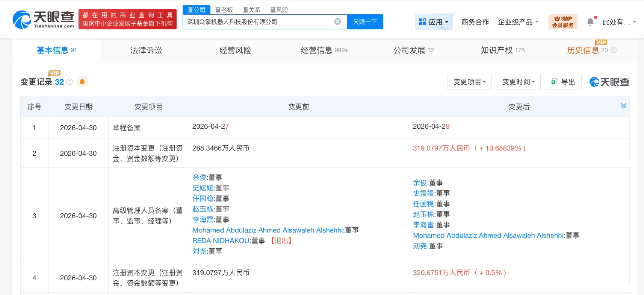The image size is (644, 295).
Task: Click the help question mark beside 变更记录 32
Action: [70, 82]
